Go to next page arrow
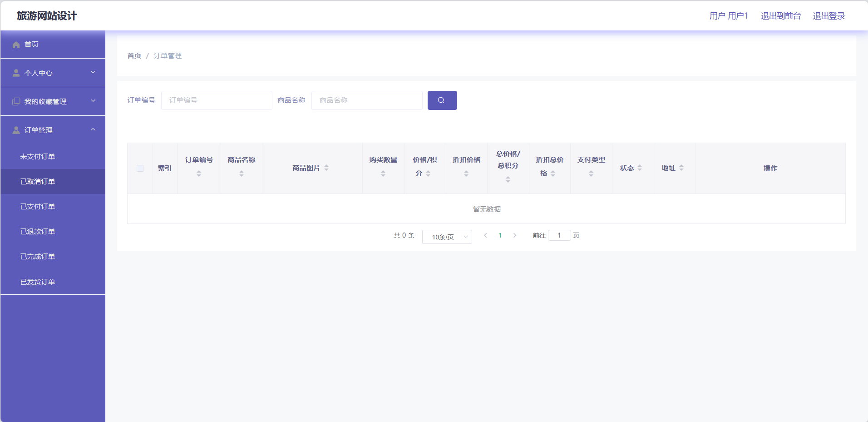The image size is (868, 422). coord(515,235)
